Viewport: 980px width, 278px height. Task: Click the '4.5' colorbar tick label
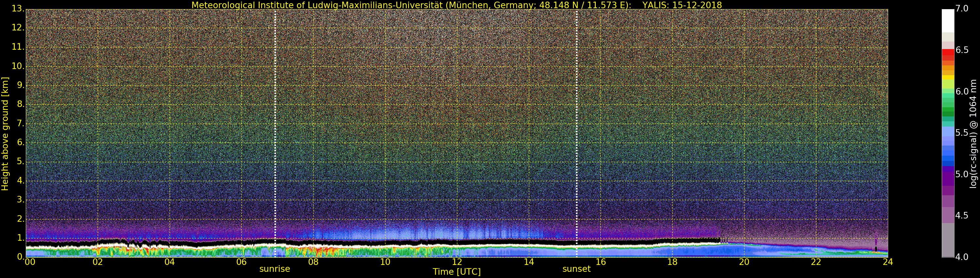[x=962, y=216]
